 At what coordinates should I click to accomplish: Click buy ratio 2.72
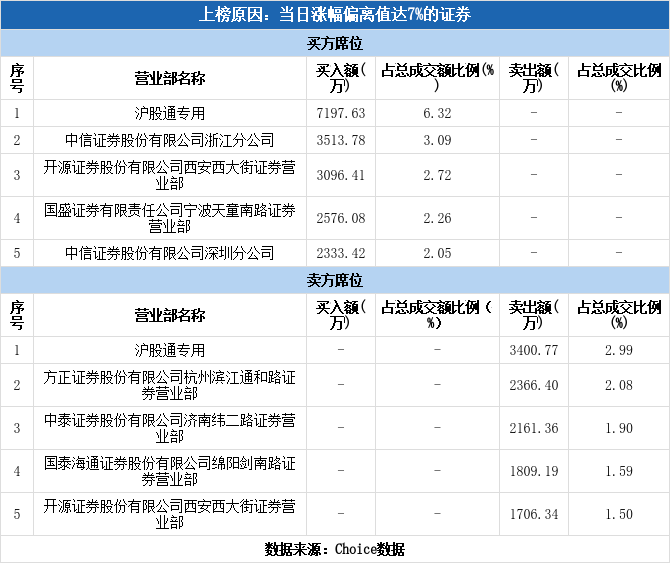pyautogui.click(x=437, y=175)
